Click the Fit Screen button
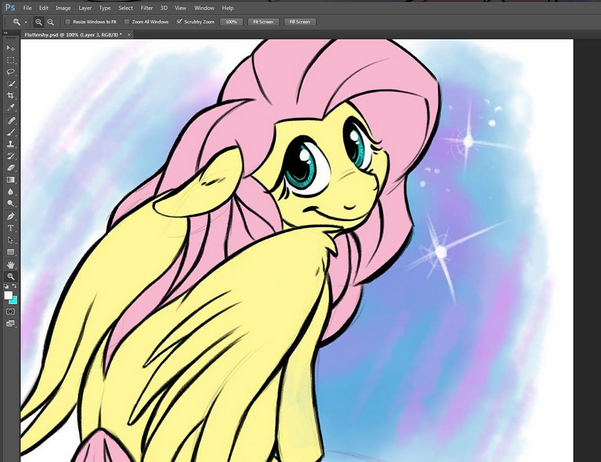 tap(263, 22)
